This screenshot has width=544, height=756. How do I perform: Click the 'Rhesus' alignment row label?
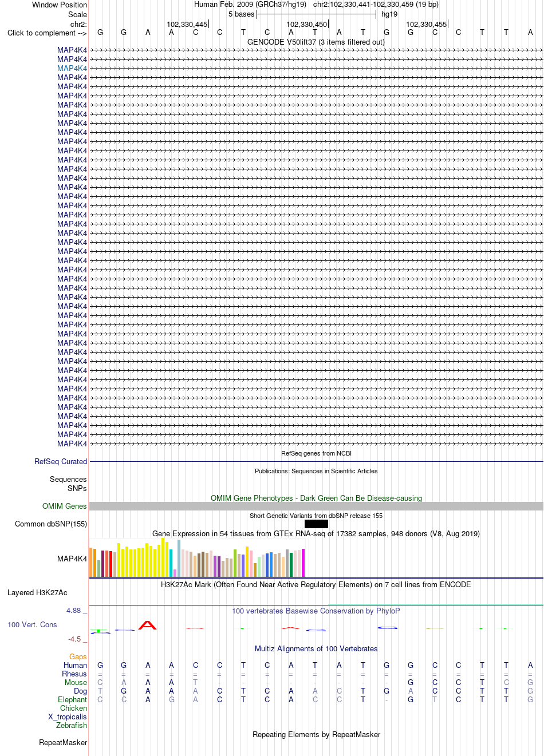point(74,674)
